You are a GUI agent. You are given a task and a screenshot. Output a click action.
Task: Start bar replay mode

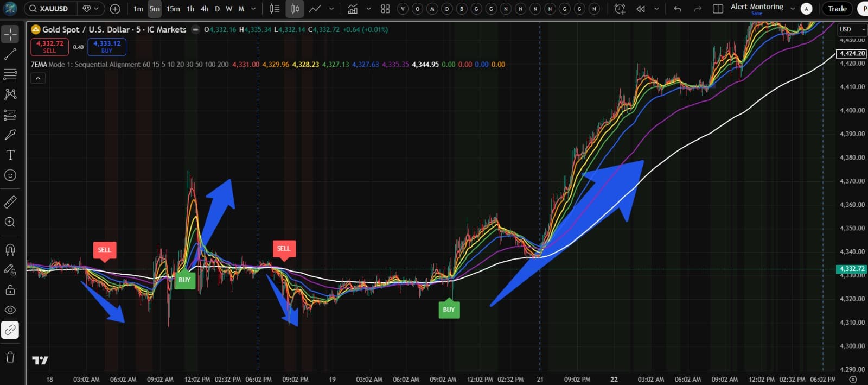click(x=641, y=9)
